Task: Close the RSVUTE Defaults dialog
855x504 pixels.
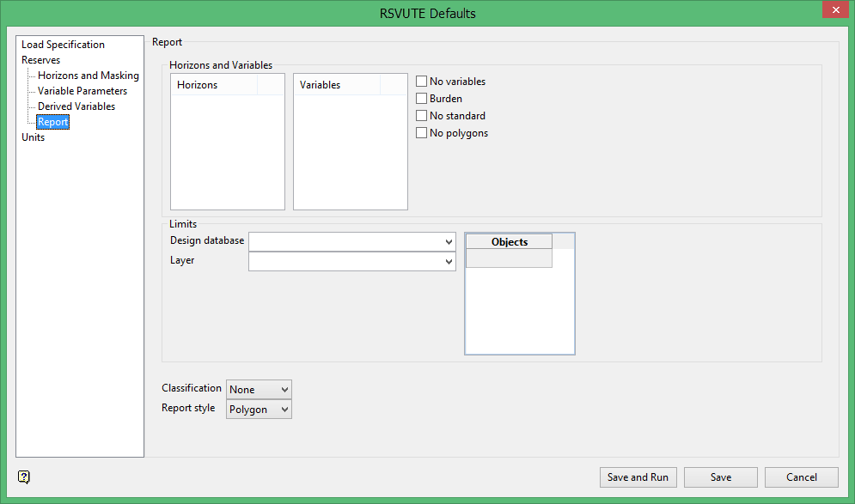Action: point(834,10)
